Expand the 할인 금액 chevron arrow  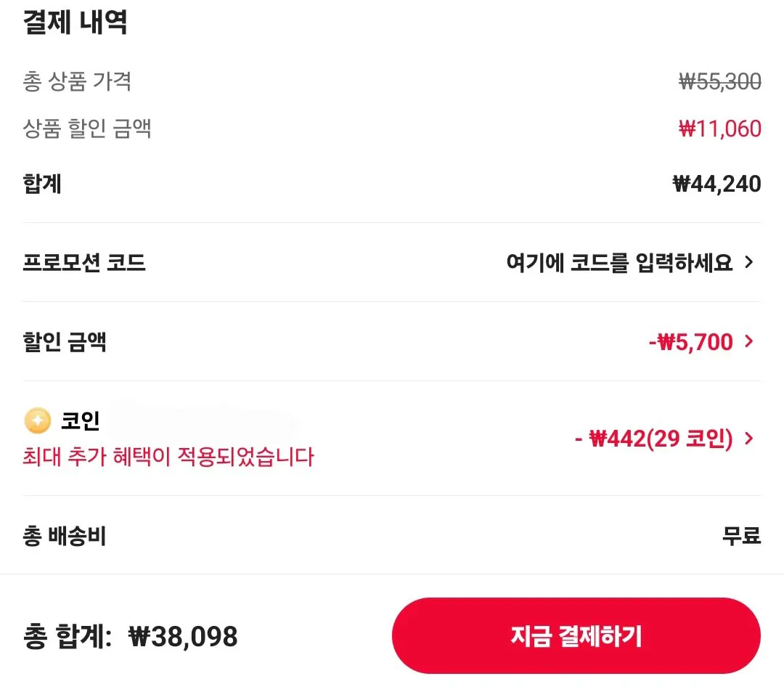pyautogui.click(x=750, y=341)
